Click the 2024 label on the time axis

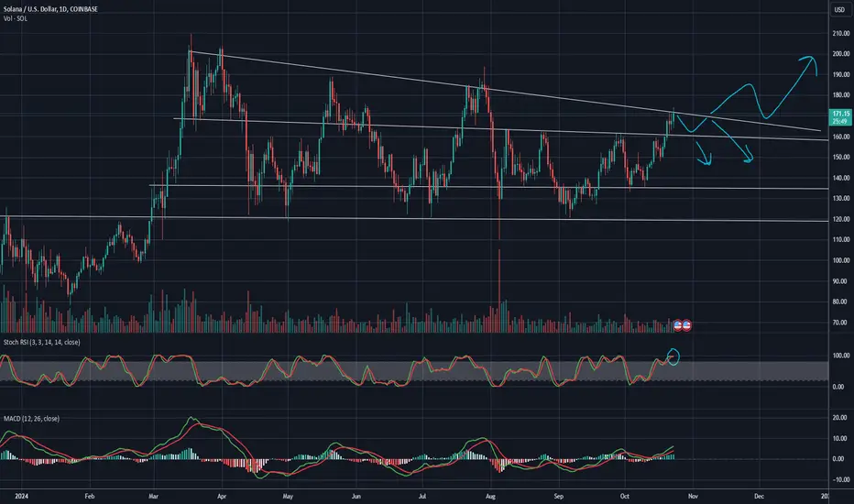[x=21, y=497]
